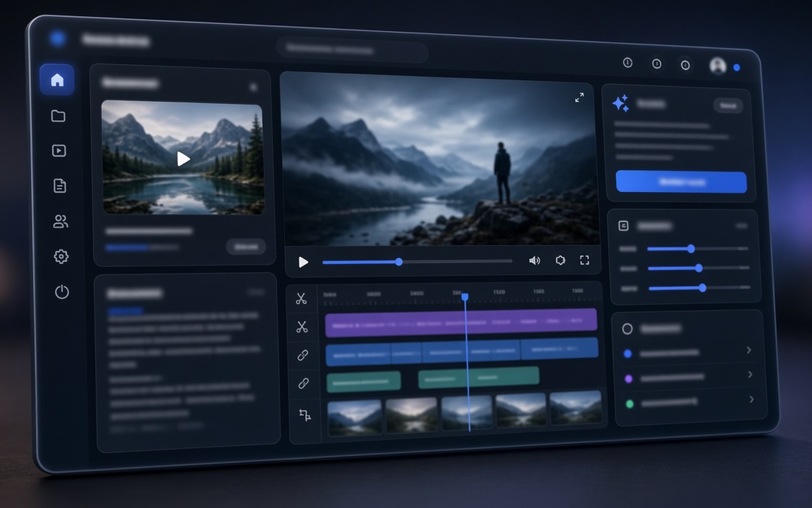Click the sparkles AI icon in the right panel
Screen dimensions: 812x508
pos(621,103)
